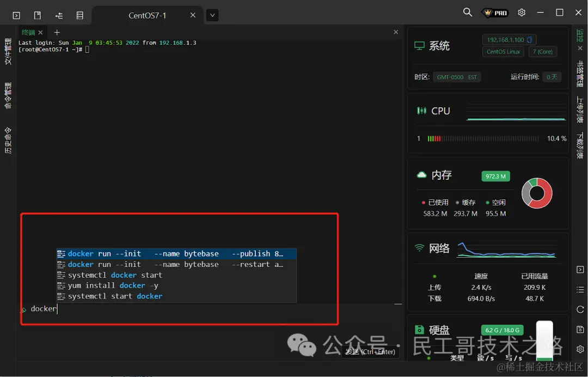Click the network traffic line chart
This screenshot has height=377, width=588.
click(506, 250)
